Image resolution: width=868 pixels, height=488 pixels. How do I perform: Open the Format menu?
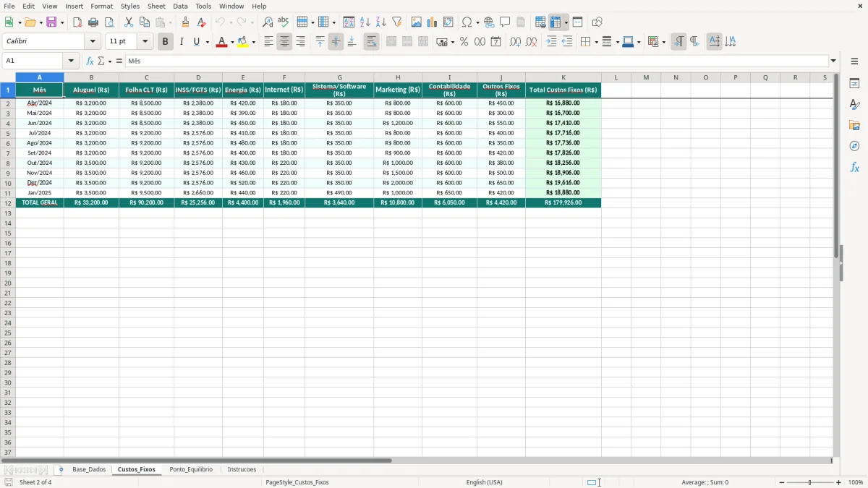pyautogui.click(x=102, y=6)
